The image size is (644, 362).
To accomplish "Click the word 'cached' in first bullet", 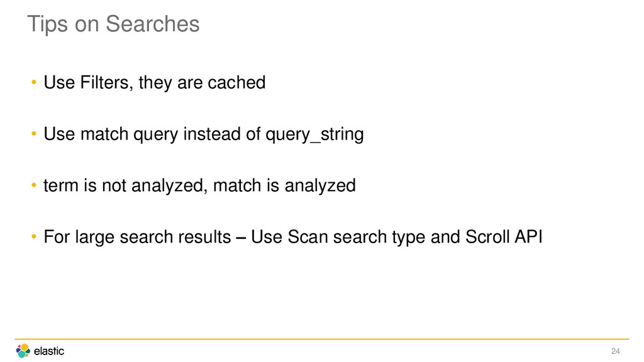I will click(236, 82).
